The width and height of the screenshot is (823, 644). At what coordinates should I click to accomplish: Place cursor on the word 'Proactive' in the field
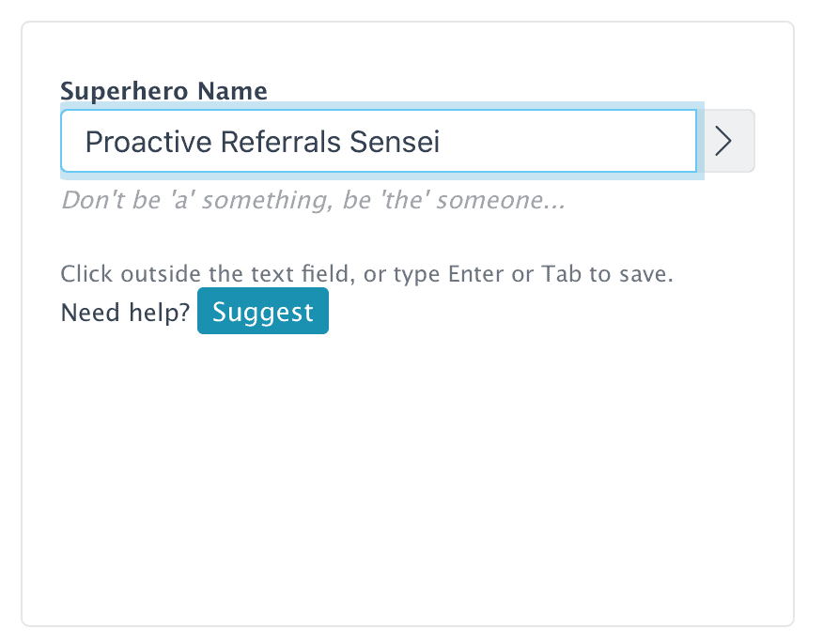(148, 142)
